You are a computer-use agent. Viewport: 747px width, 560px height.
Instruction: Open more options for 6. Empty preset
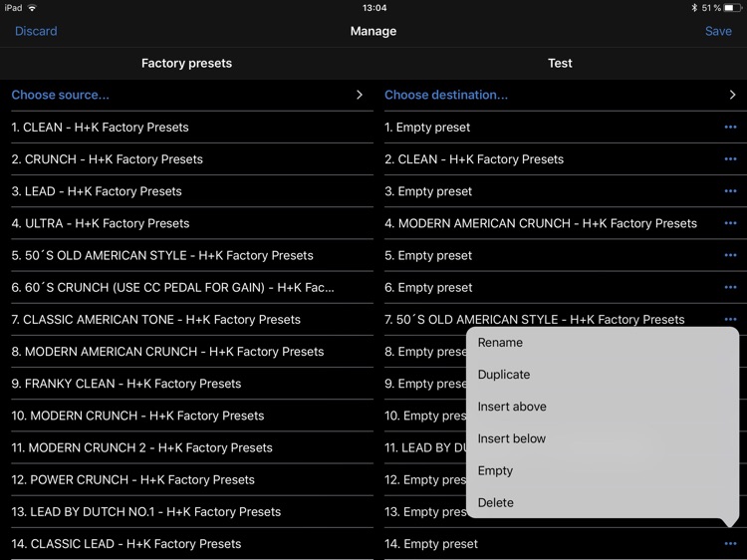click(730, 287)
